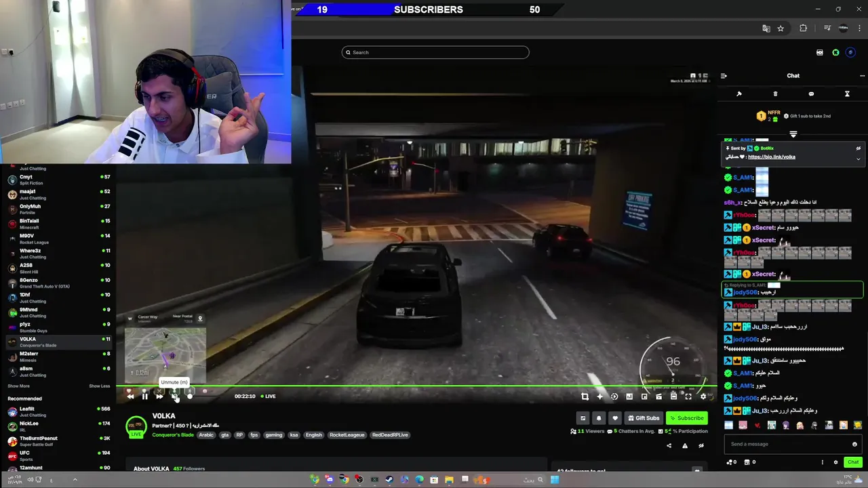This screenshot has height=488, width=868.
Task: Share the VOLKA stream
Action: (x=669, y=445)
